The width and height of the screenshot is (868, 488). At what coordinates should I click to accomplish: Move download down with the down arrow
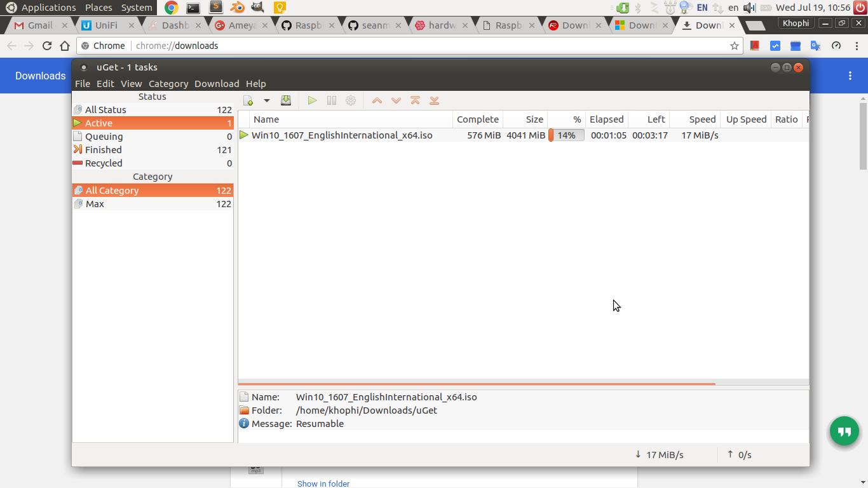[396, 100]
